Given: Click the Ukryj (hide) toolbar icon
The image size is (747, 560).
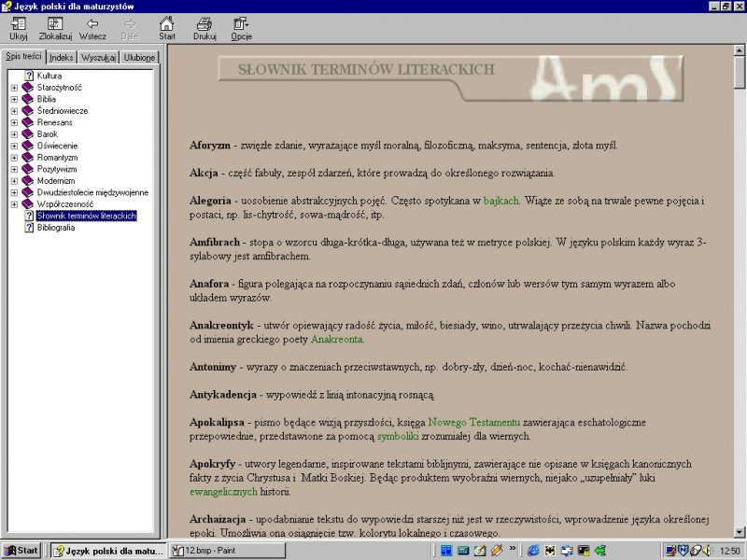Looking at the screenshot, I should 18,24.
